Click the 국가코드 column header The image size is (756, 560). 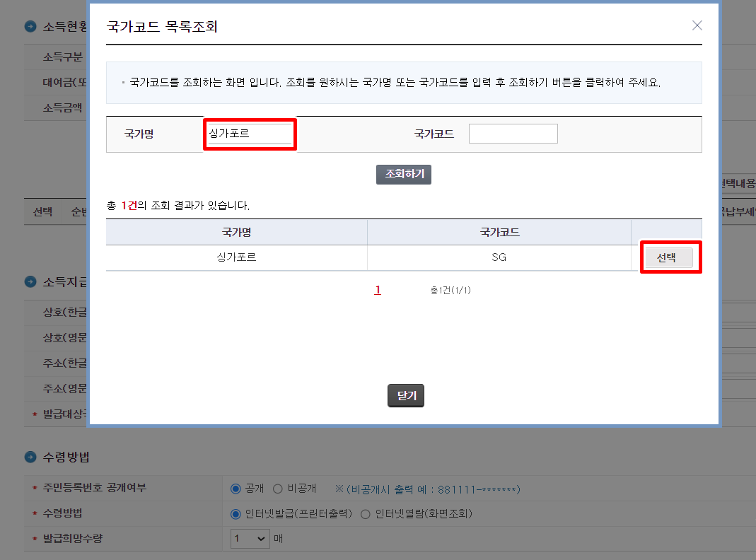(499, 232)
